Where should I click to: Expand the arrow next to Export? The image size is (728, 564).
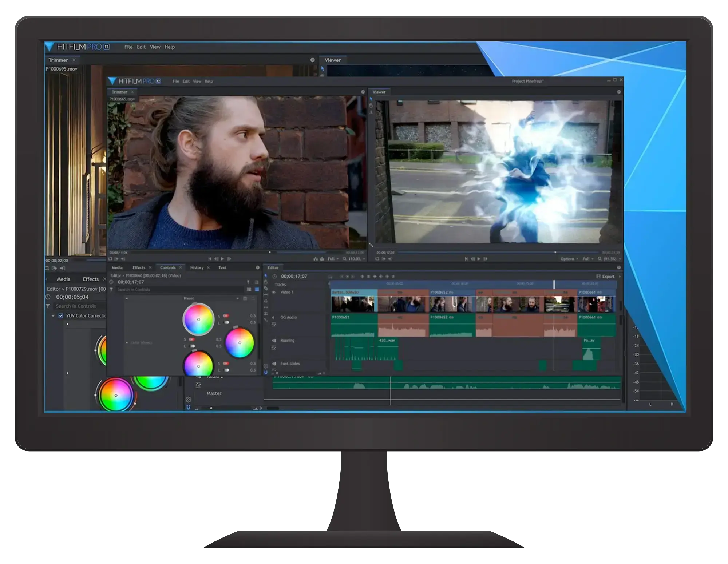(620, 277)
